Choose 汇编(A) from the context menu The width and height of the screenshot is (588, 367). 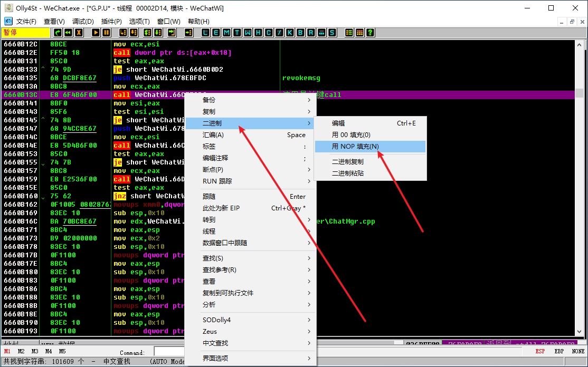(251, 135)
